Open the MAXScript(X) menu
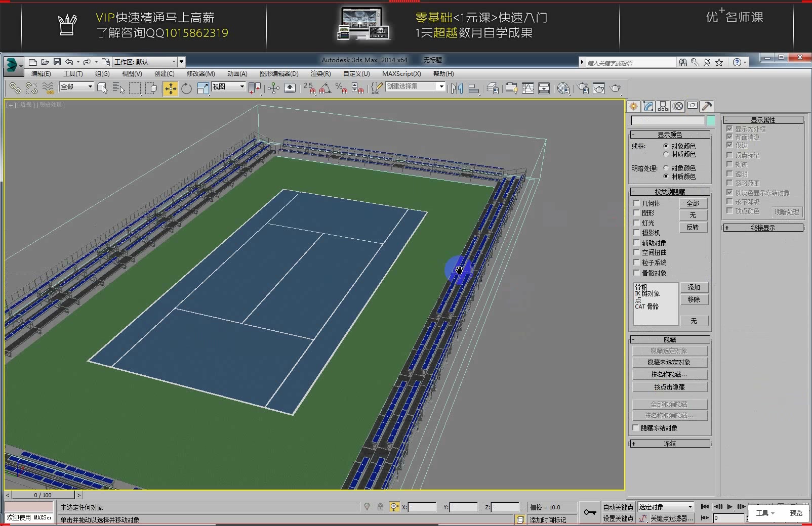 401,74
